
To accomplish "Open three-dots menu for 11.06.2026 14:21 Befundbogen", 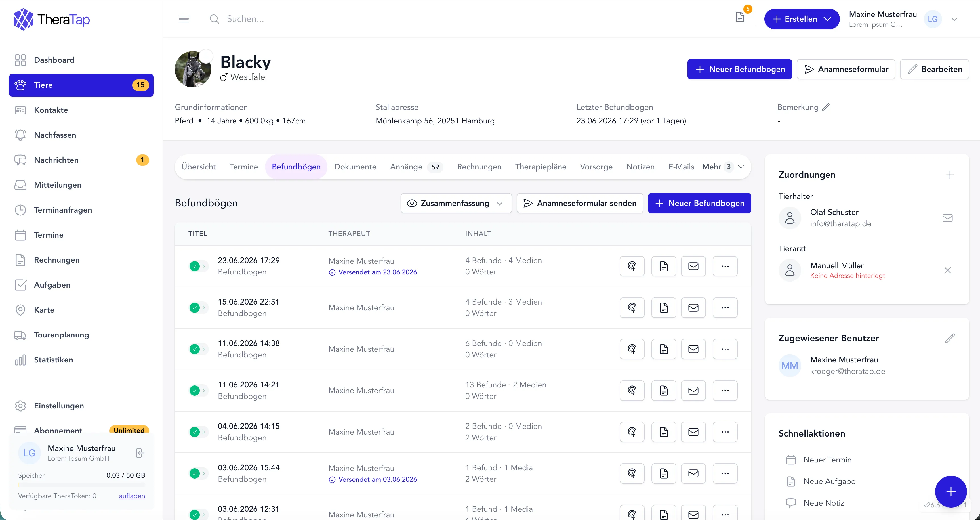I will [x=725, y=391].
